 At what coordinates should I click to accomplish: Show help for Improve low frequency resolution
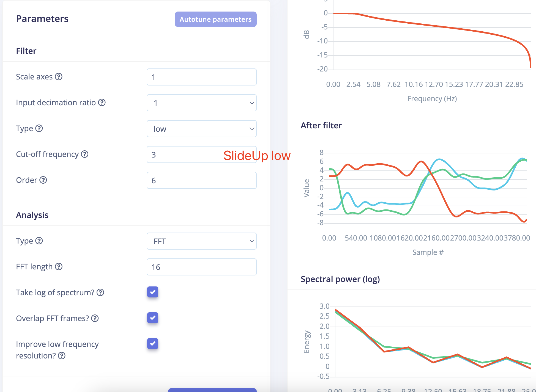click(62, 356)
